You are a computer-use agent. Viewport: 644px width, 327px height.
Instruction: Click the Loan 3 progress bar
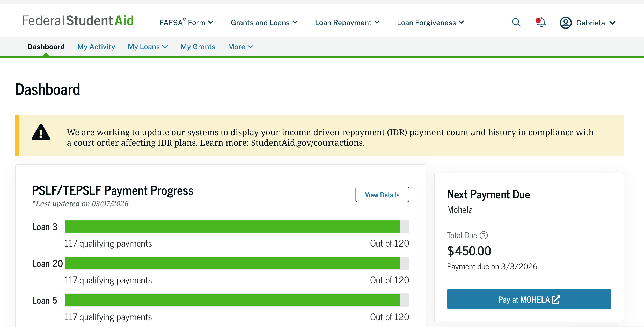click(237, 226)
